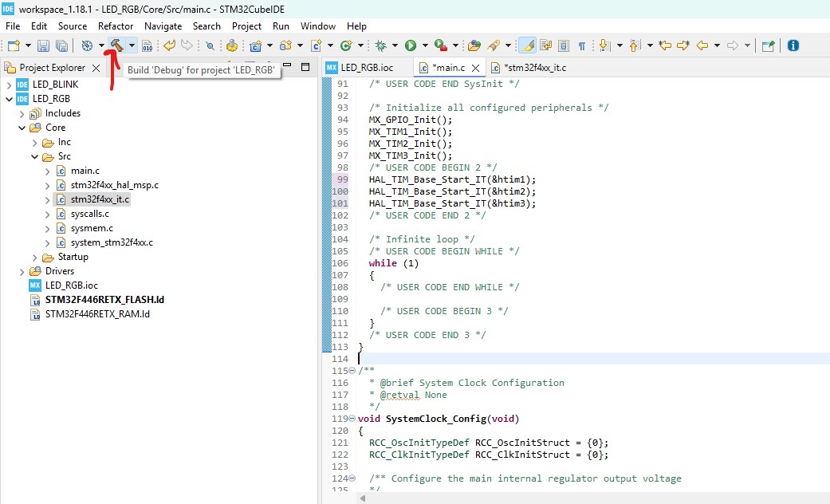Click the New C source file icon
This screenshot has width=830, height=504.
316,45
